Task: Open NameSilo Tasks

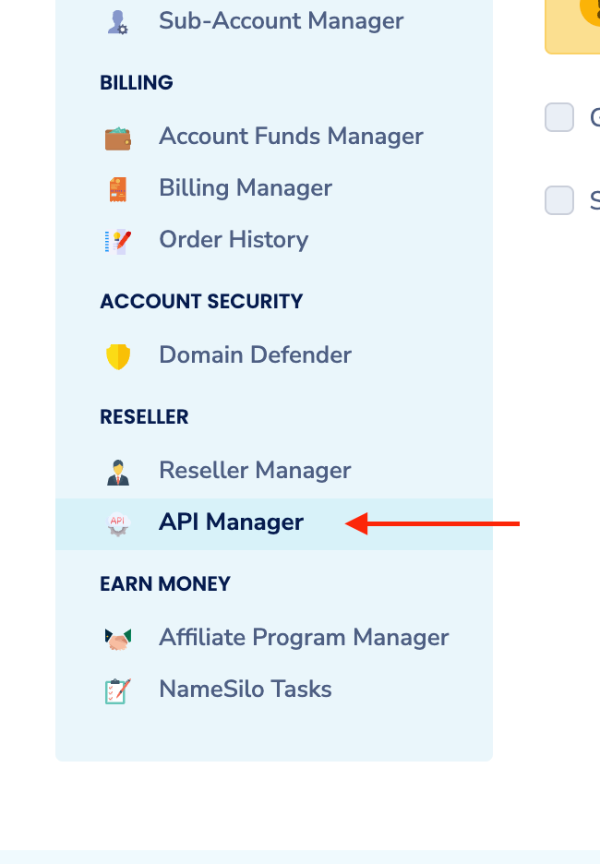Action: pos(245,689)
